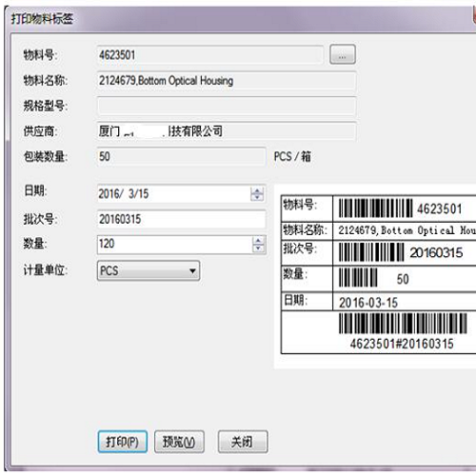Viewport: 476px width, 476px height.
Task: Click the 4623501#20160315 text in preview
Action: pos(402,344)
